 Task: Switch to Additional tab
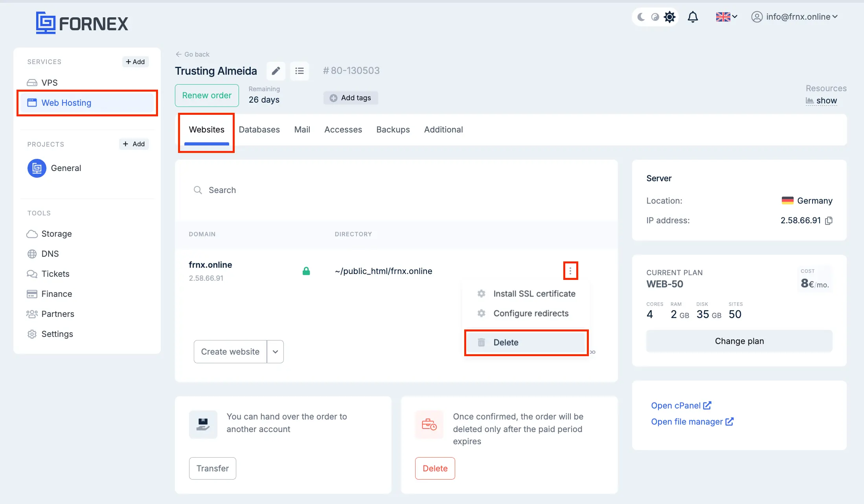point(443,130)
